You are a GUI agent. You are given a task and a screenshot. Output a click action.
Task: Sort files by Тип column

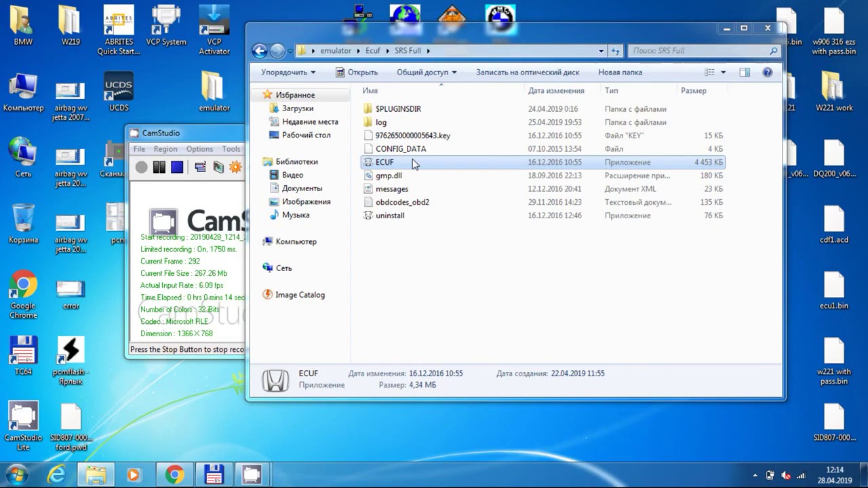tap(639, 91)
